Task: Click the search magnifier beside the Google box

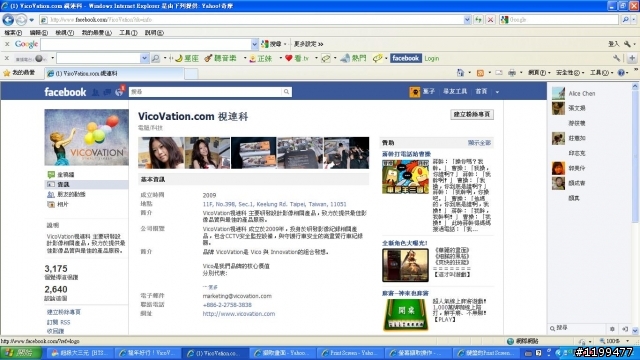Action: tap(625, 20)
